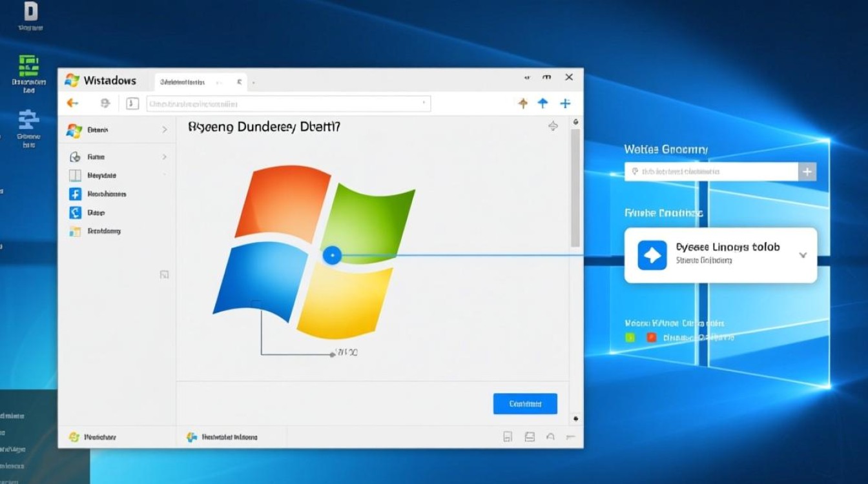The width and height of the screenshot is (868, 484).
Task: Click the orange back arrow in toolbar
Action: point(72,103)
